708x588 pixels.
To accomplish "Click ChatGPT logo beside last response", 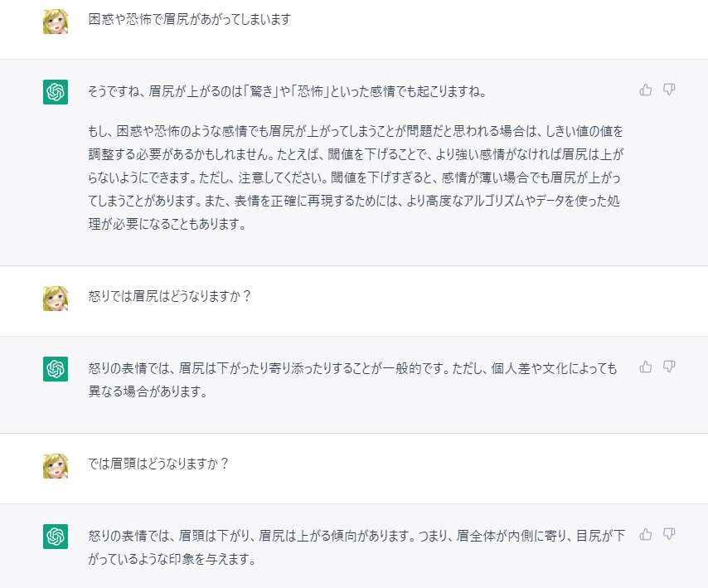I will [56, 537].
